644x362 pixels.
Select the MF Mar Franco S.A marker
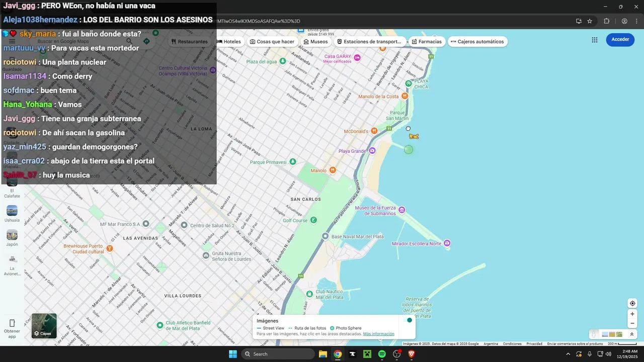coord(146,224)
